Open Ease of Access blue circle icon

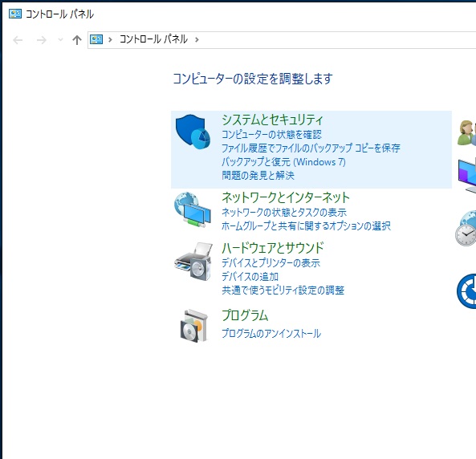[466, 290]
